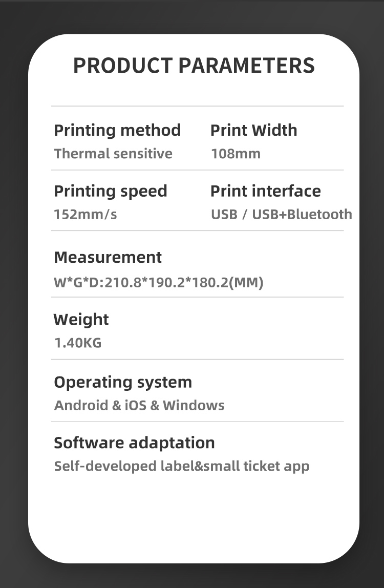Select the Measurement label
This screenshot has width=384, height=588.
(108, 257)
